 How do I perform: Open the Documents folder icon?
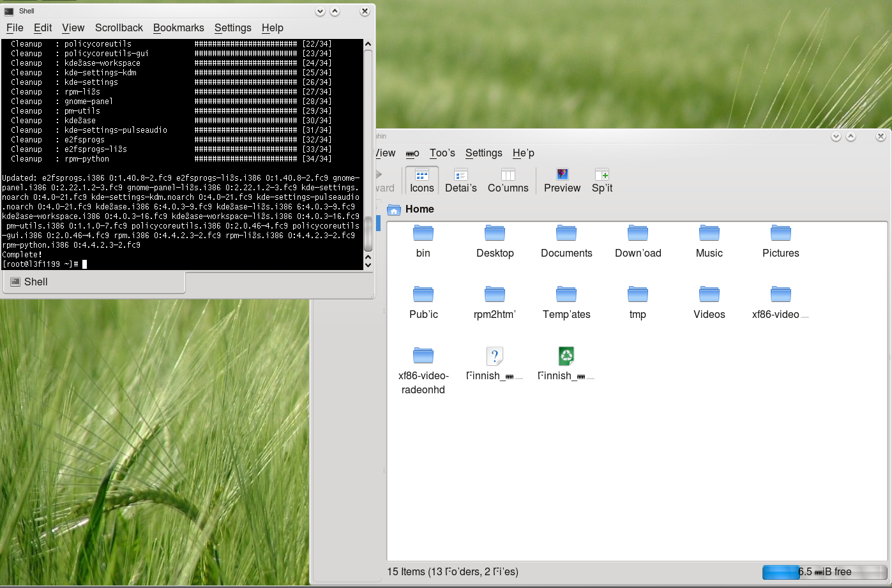[x=566, y=234]
